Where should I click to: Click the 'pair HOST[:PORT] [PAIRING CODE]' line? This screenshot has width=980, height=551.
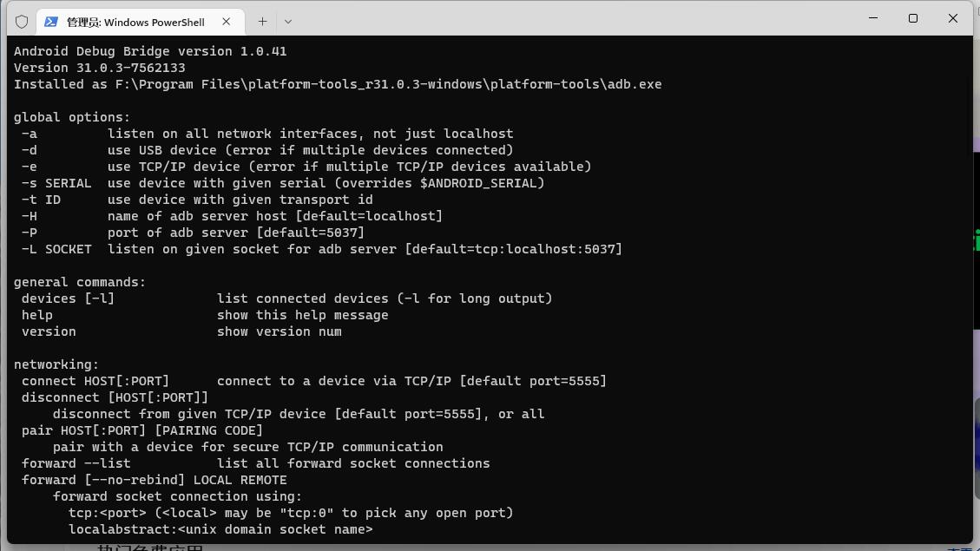[141, 430]
